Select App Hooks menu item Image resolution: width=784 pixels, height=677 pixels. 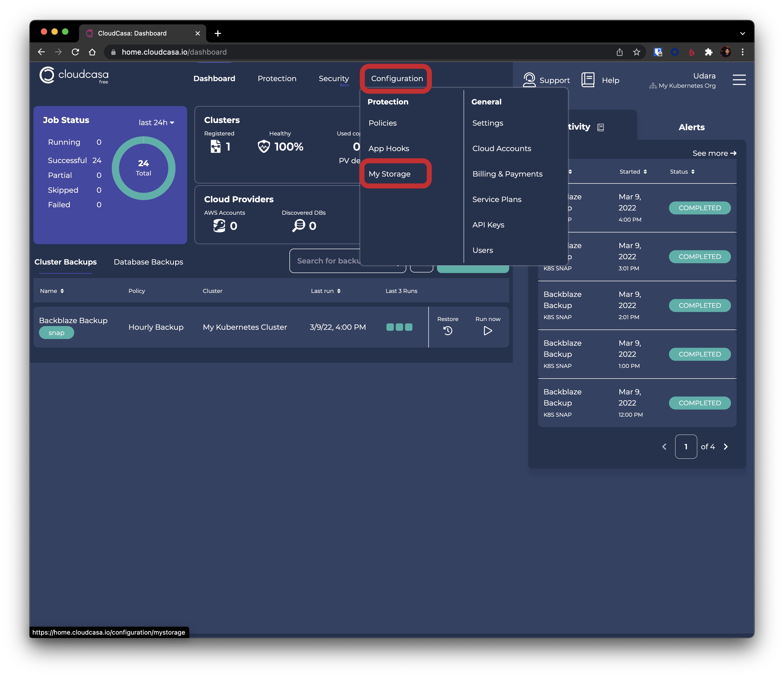pos(389,148)
